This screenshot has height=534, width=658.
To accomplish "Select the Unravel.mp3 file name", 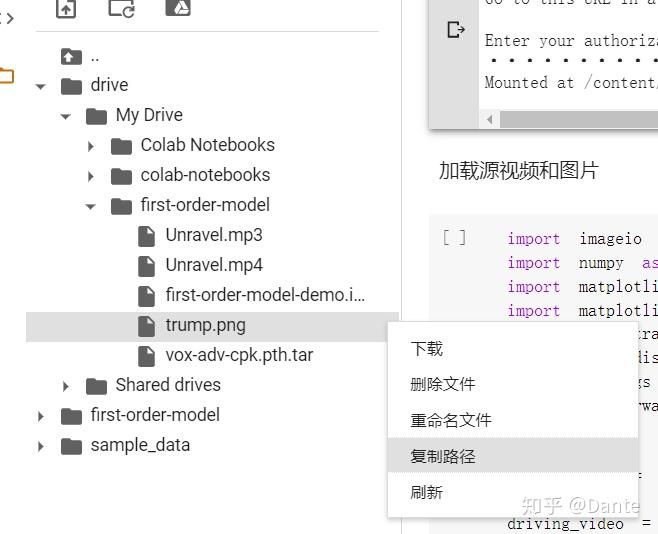I will (214, 235).
